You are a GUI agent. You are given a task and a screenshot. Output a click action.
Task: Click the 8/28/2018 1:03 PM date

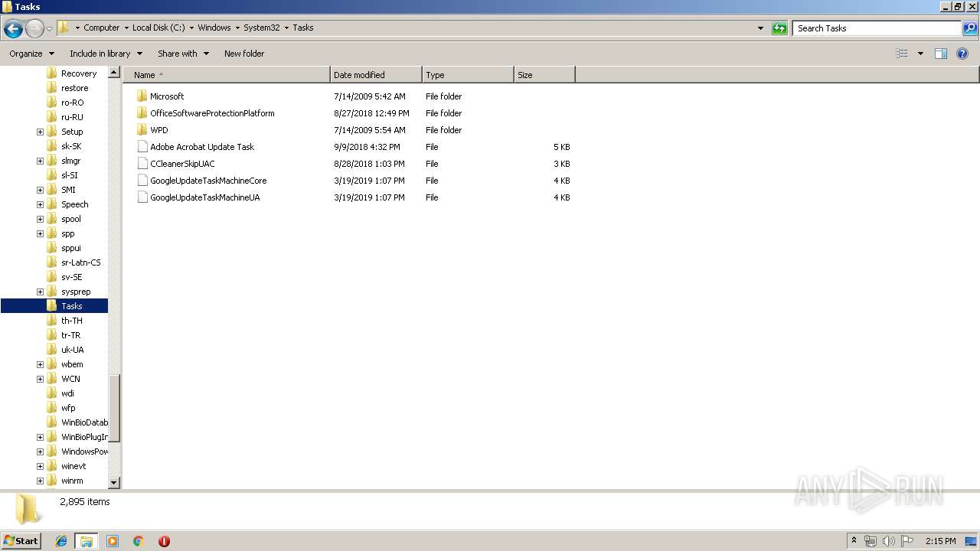369,164
